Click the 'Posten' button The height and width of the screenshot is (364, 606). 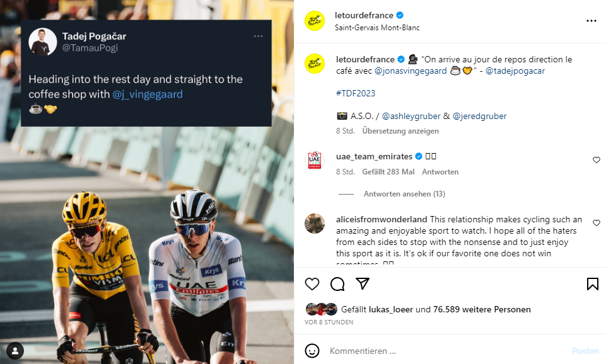click(585, 351)
